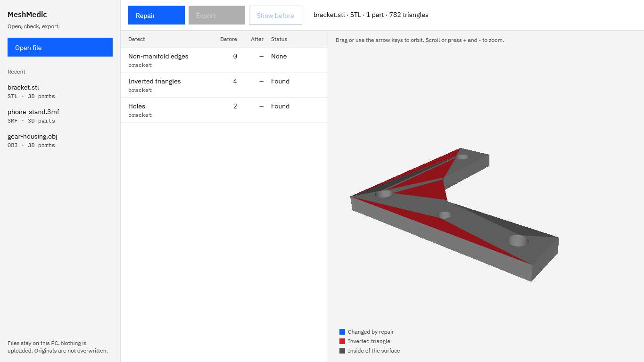Click the Found status of Inverted triangles

click(x=280, y=81)
